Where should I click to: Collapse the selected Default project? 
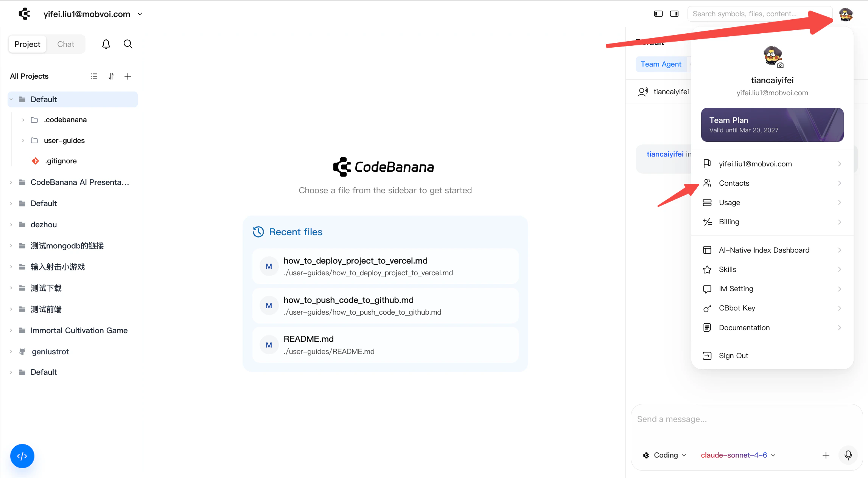click(11, 99)
